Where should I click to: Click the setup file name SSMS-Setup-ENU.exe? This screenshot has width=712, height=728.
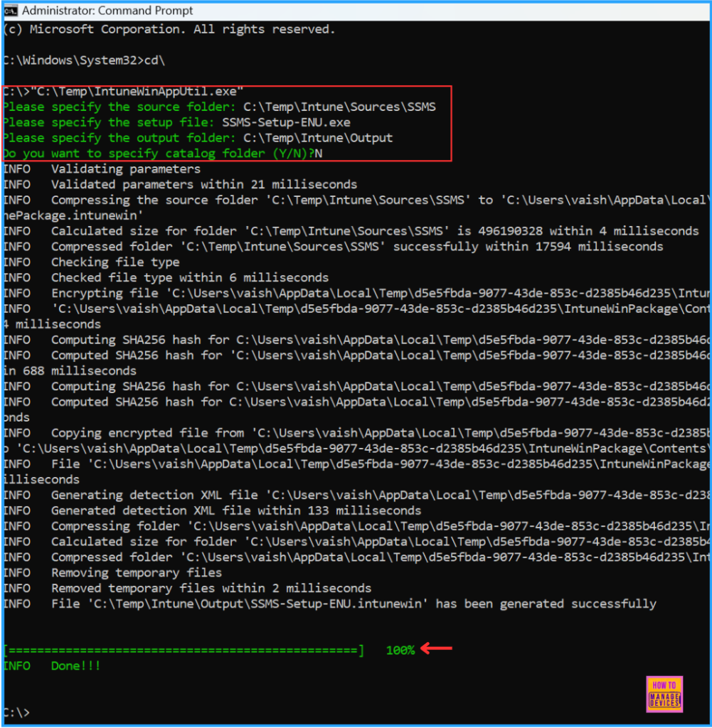point(286,122)
